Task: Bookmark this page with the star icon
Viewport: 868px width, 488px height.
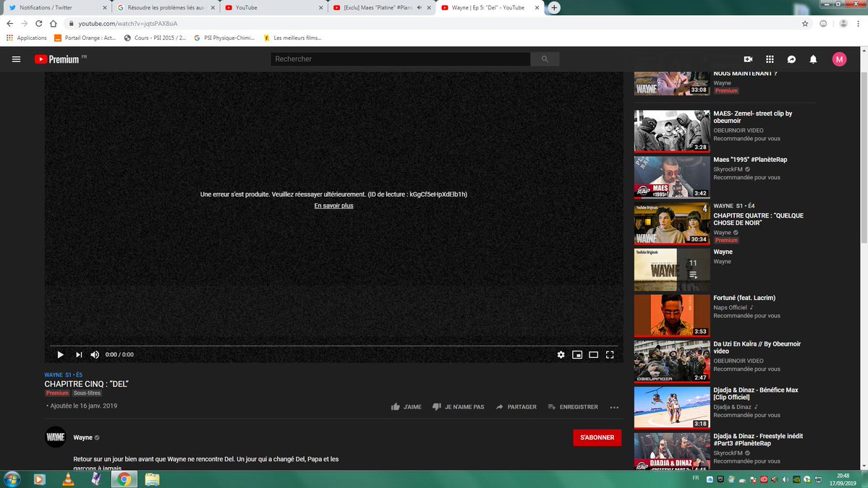Action: pyautogui.click(x=805, y=23)
